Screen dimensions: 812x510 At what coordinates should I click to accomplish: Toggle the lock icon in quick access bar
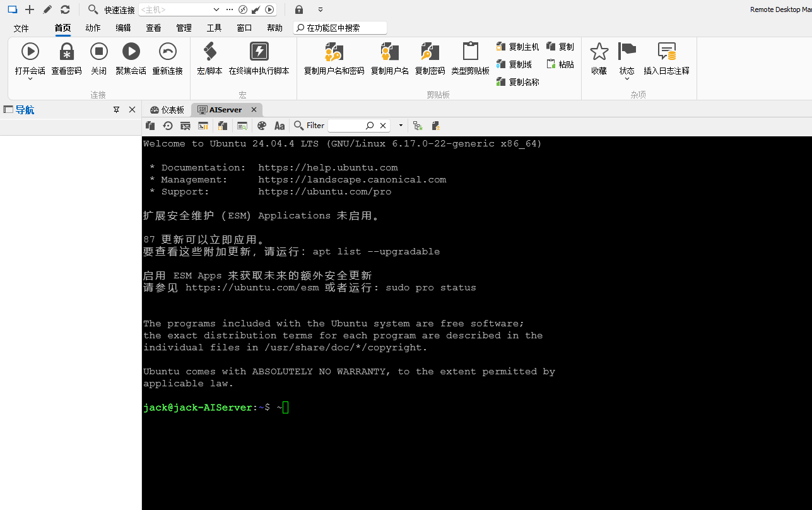(298, 9)
